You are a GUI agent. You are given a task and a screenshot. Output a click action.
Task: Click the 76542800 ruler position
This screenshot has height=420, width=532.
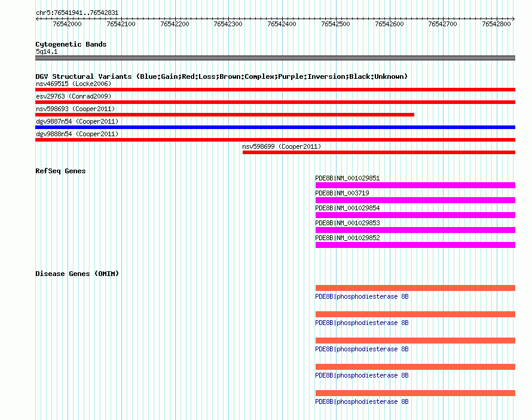[x=496, y=24]
